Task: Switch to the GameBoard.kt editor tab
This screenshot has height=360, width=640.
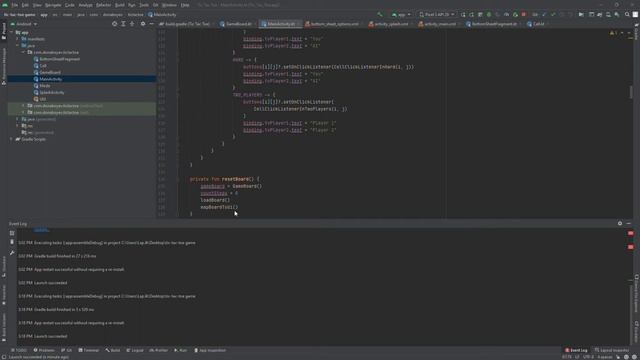Action: pos(236,24)
